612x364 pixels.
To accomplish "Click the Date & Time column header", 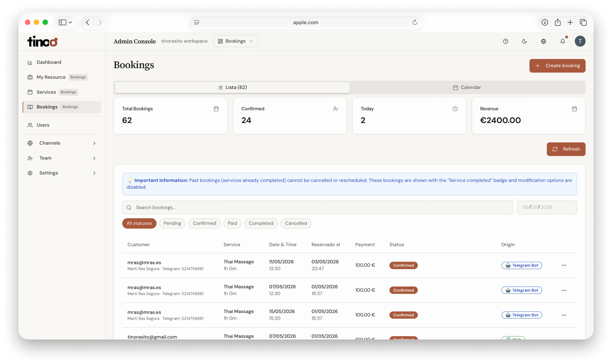I will (x=283, y=244).
